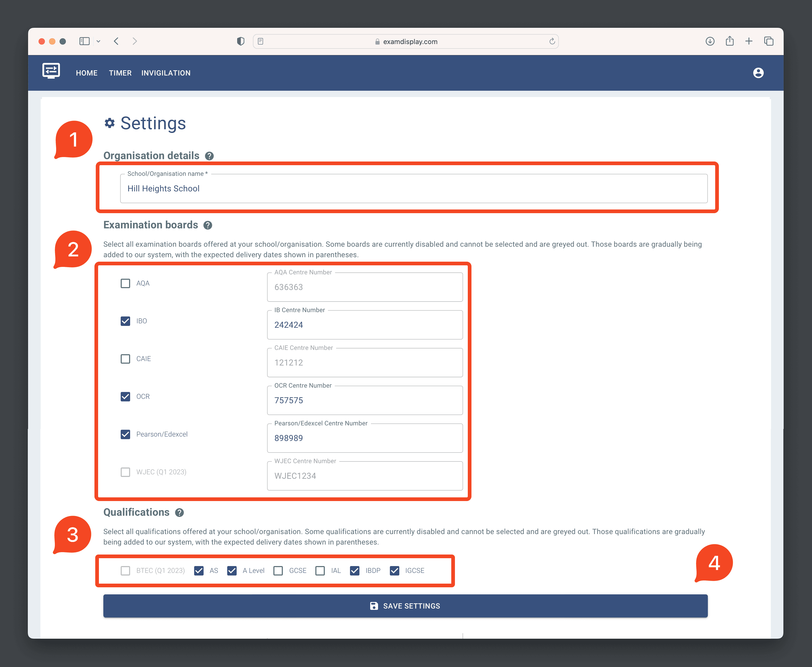Screen dimensions: 812x667
Task: Check the CAIE checkbox
Action: click(x=125, y=359)
